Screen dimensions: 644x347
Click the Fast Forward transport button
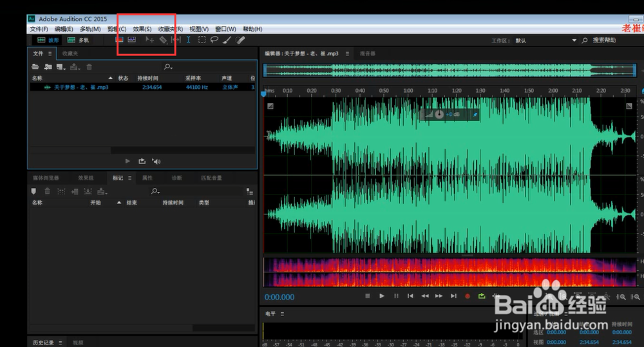pyautogui.click(x=439, y=295)
